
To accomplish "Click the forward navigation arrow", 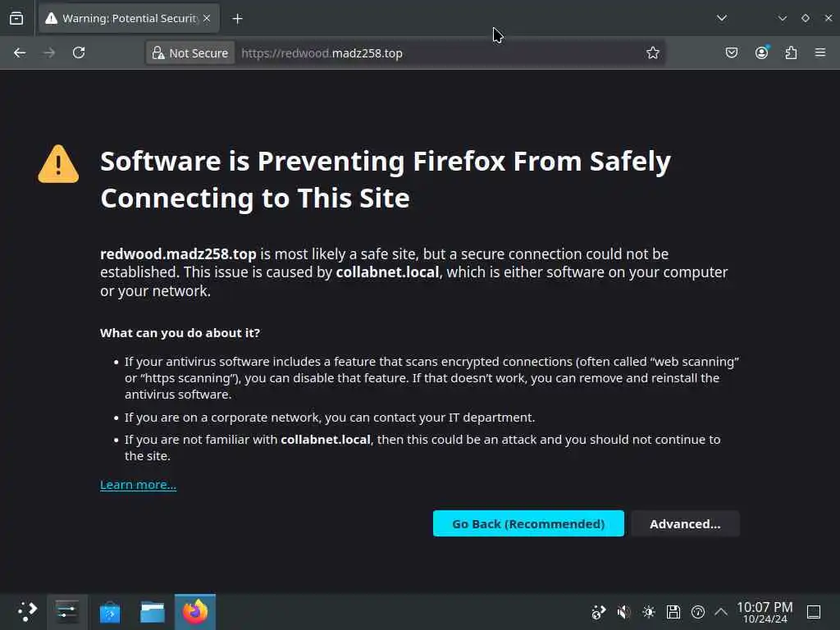I will pos(49,52).
